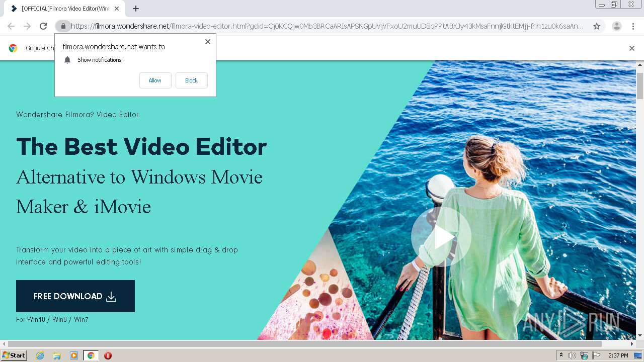Viewport: 644px width, 362px height.
Task: Click the Chrome logo in info bar
Action: click(13, 48)
